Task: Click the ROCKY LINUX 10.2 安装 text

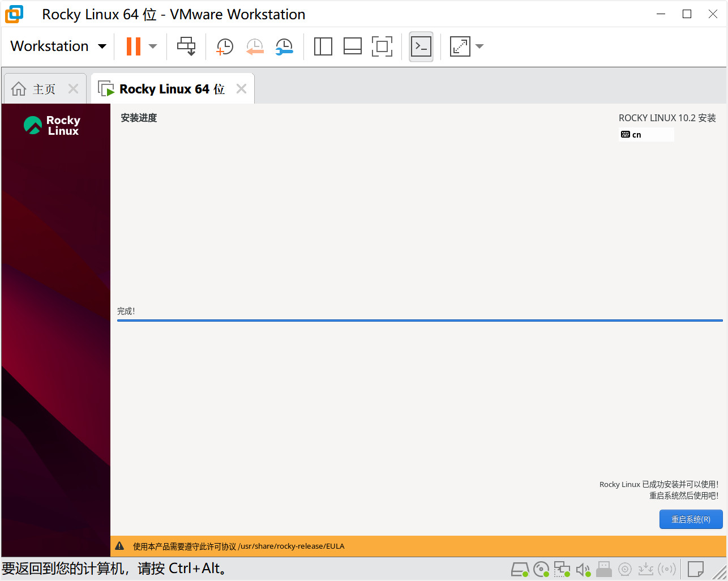Action: click(667, 118)
